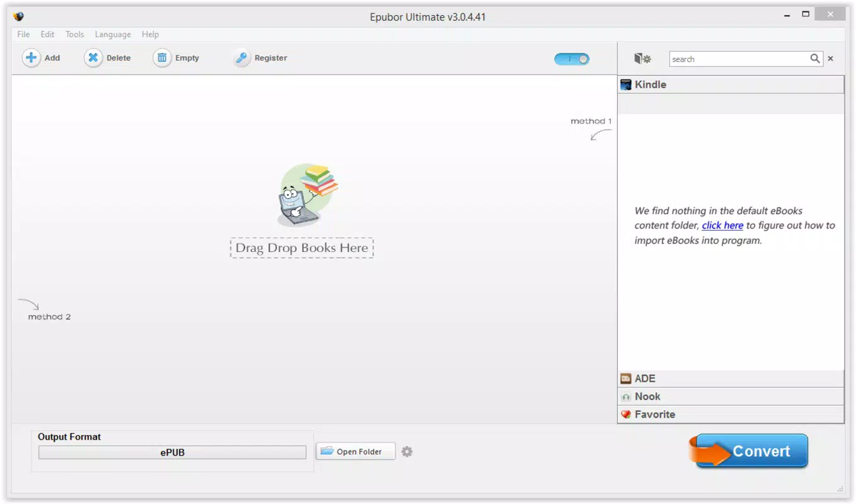Open the ePUB output format dropdown
This screenshot has width=856, height=504.
pos(172,452)
